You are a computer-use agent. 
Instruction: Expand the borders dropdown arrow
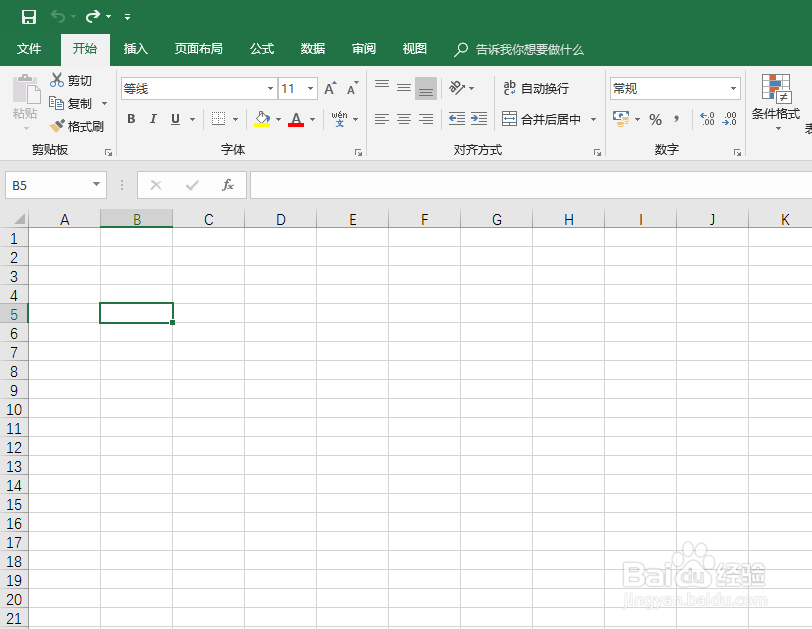point(235,119)
